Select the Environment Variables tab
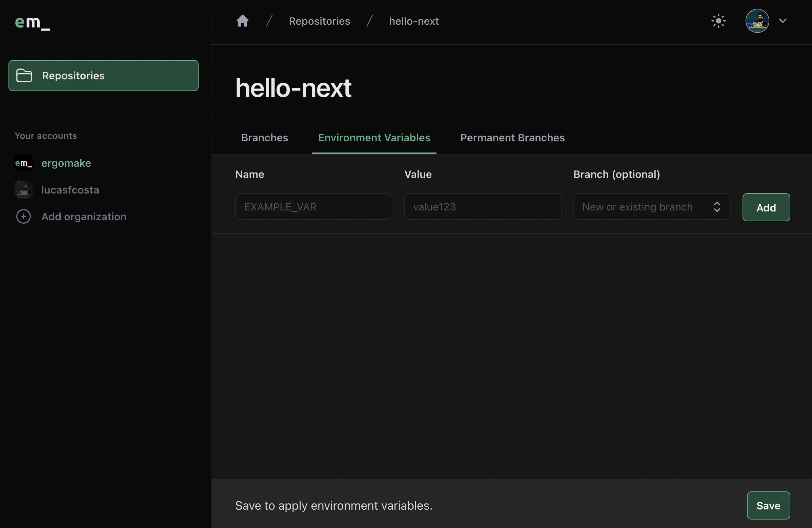Screen dimensions: 812x528 (374, 138)
